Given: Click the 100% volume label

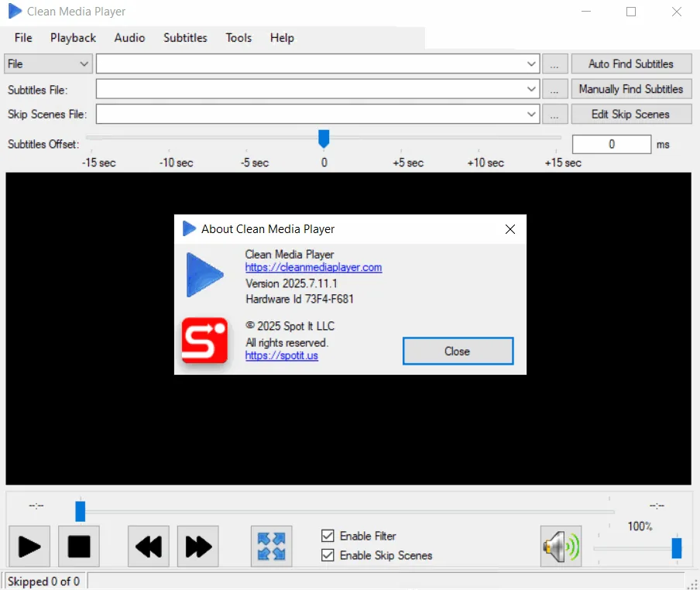Looking at the screenshot, I should 640,527.
